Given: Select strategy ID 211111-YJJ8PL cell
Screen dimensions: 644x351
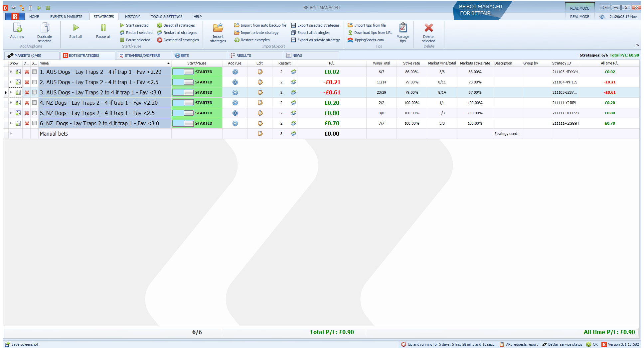Looking at the screenshot, I should 565,103.
